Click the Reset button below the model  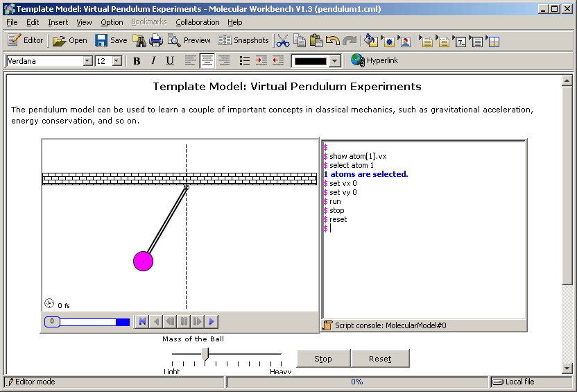point(380,359)
